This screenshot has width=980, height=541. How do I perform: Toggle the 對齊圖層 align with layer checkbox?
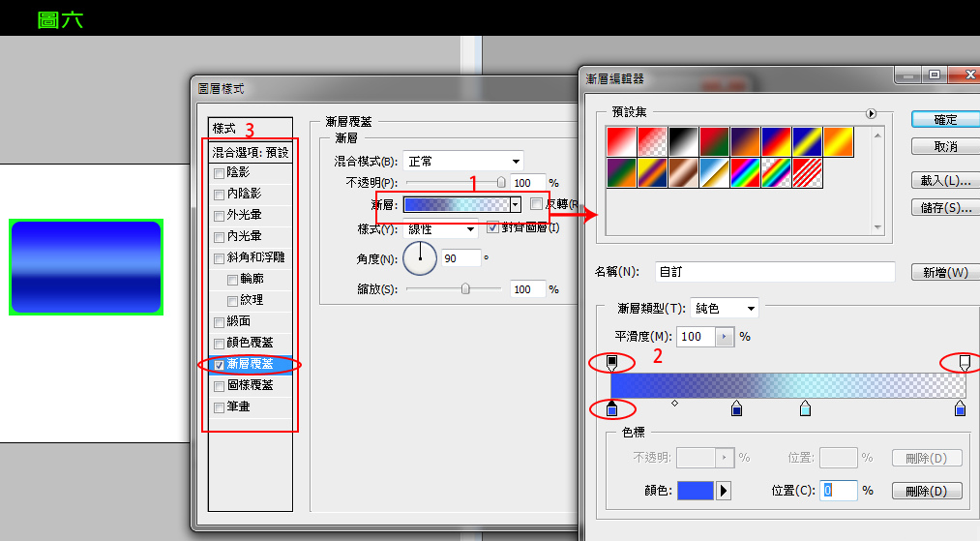493,227
